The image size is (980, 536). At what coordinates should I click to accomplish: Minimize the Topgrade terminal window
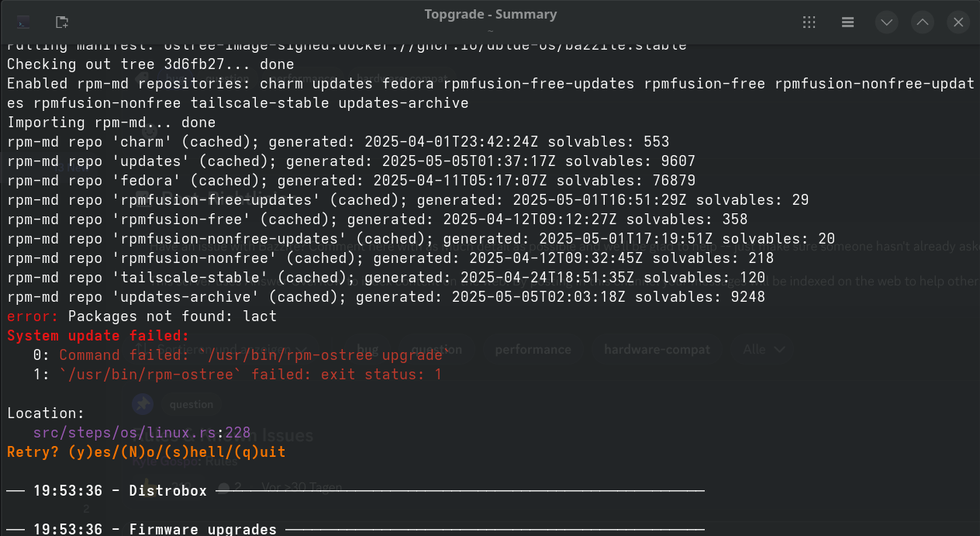coord(886,22)
